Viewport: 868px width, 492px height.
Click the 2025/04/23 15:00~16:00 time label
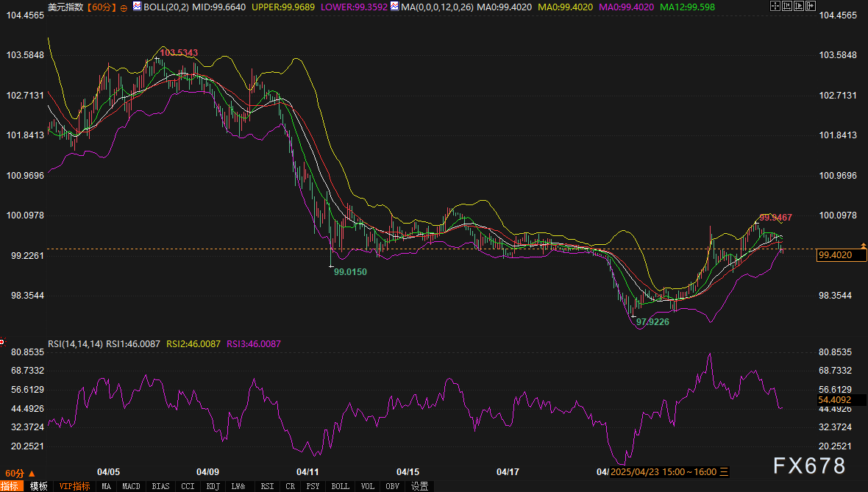pos(662,471)
